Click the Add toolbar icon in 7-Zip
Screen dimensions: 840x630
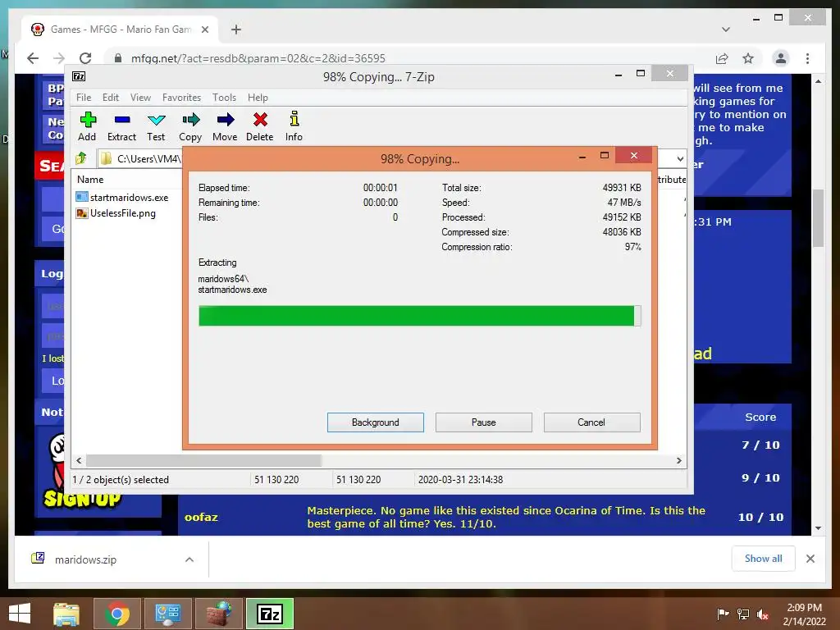[x=87, y=126]
